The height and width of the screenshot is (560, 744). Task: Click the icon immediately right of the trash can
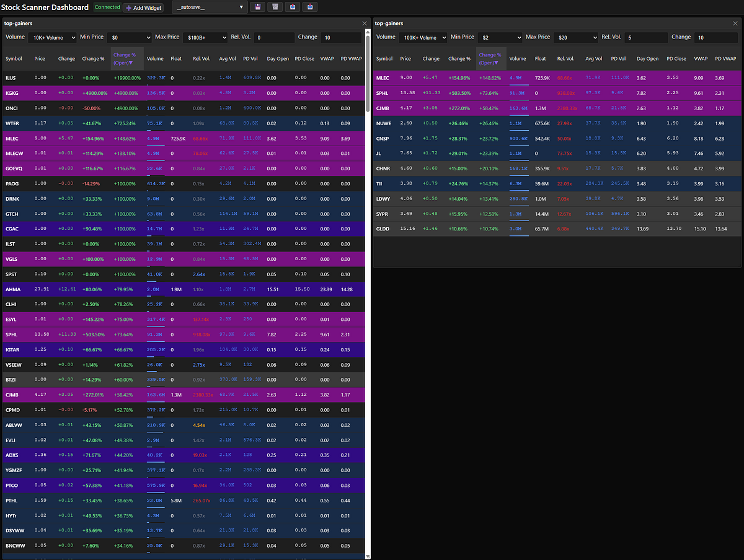point(293,7)
